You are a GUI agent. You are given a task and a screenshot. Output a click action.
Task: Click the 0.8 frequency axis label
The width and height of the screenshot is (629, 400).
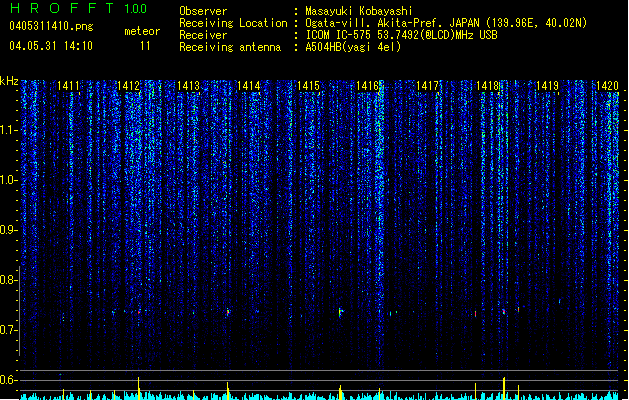(8, 280)
